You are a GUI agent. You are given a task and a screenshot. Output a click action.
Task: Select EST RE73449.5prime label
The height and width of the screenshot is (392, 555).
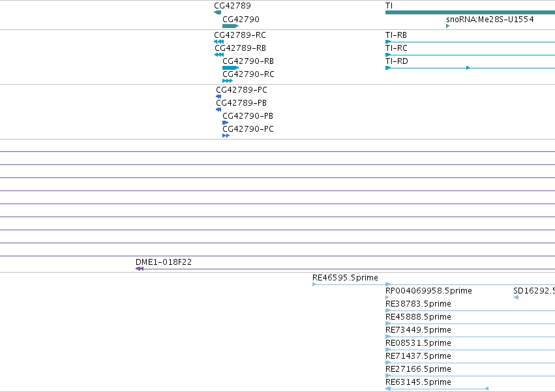[x=418, y=330]
